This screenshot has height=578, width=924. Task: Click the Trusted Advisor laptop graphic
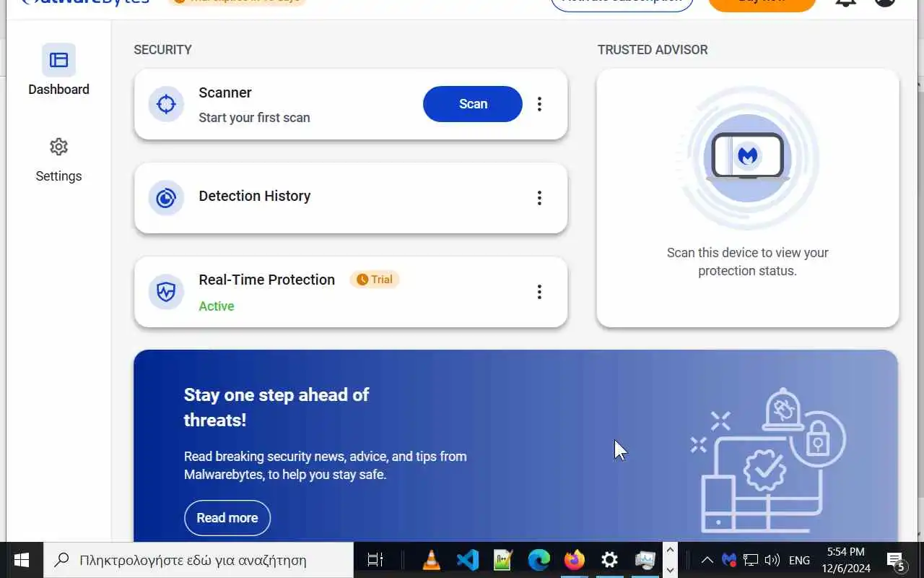pyautogui.click(x=747, y=157)
